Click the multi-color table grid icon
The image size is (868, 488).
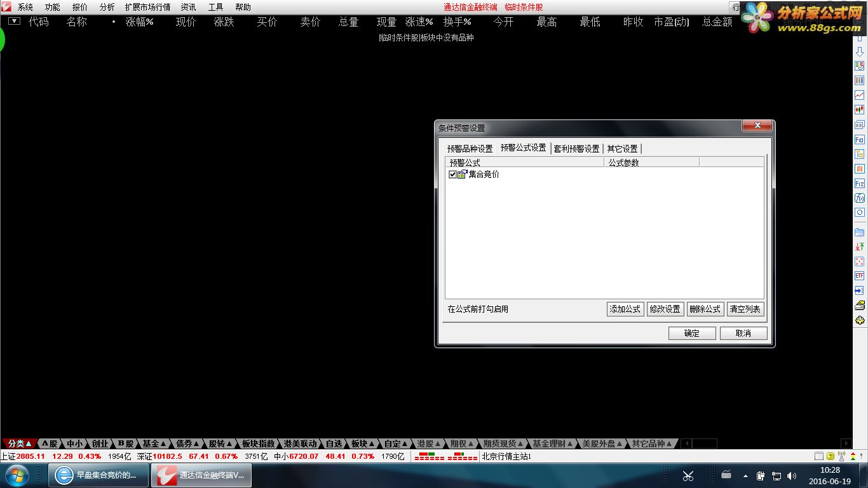pos(860,81)
